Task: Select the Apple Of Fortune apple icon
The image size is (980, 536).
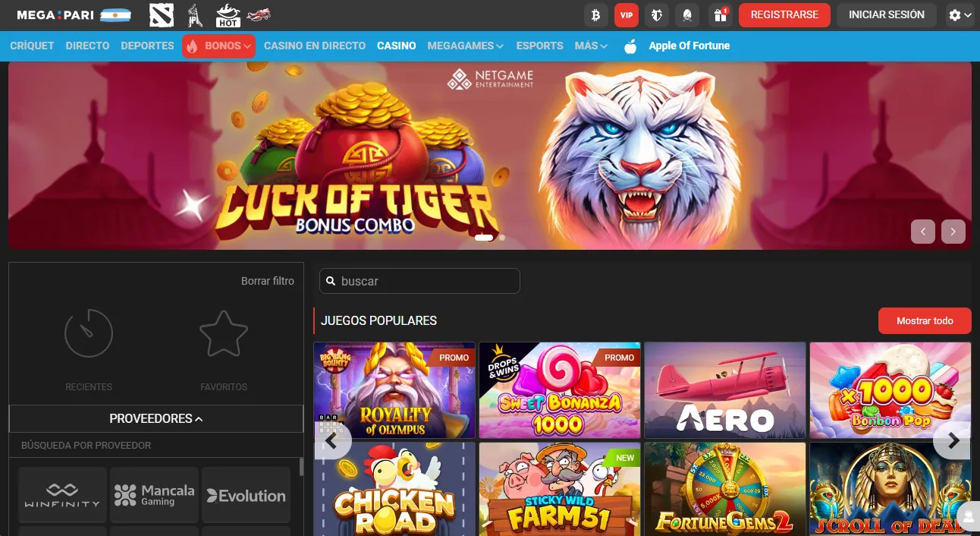Action: 630,46
